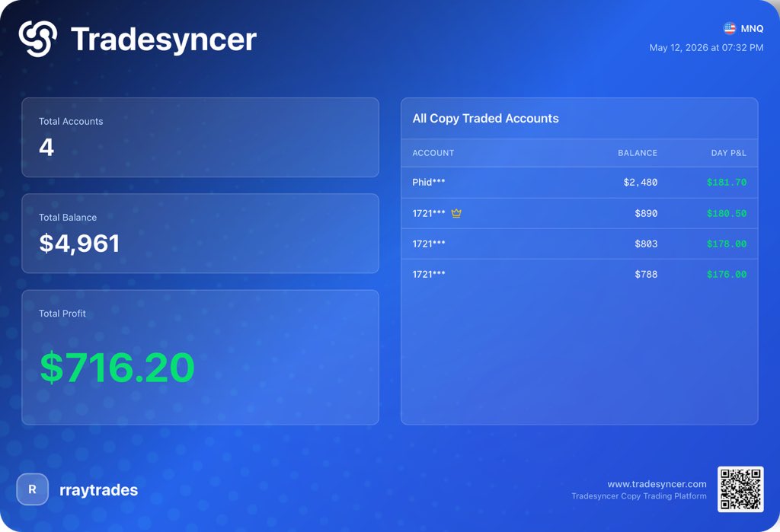Open the www.tradesyncer.com link
This screenshot has height=532, width=780.
coord(657,484)
